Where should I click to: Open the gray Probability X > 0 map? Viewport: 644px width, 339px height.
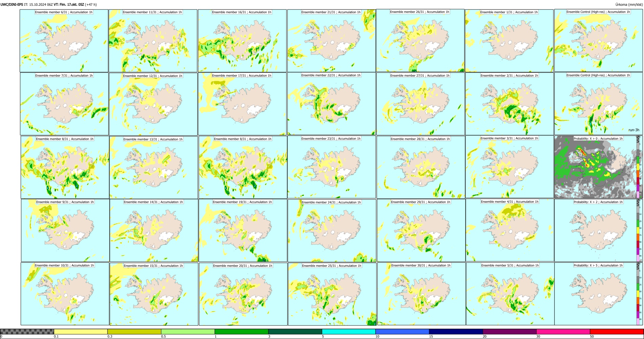(x=599, y=167)
